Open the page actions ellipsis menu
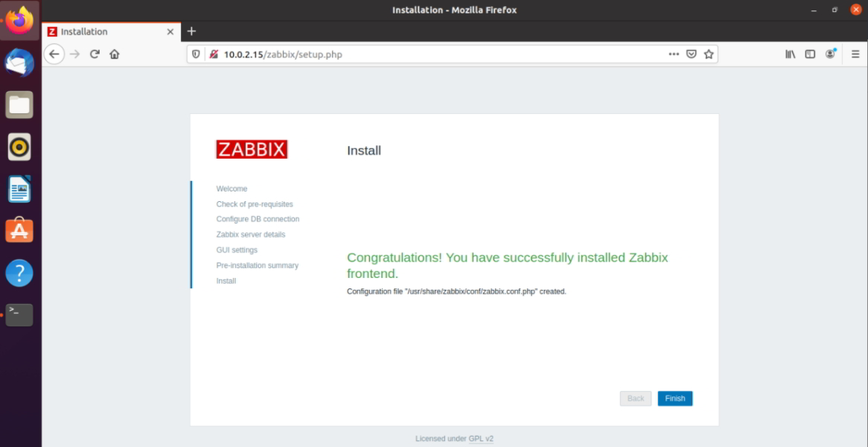868x447 pixels. coord(673,54)
